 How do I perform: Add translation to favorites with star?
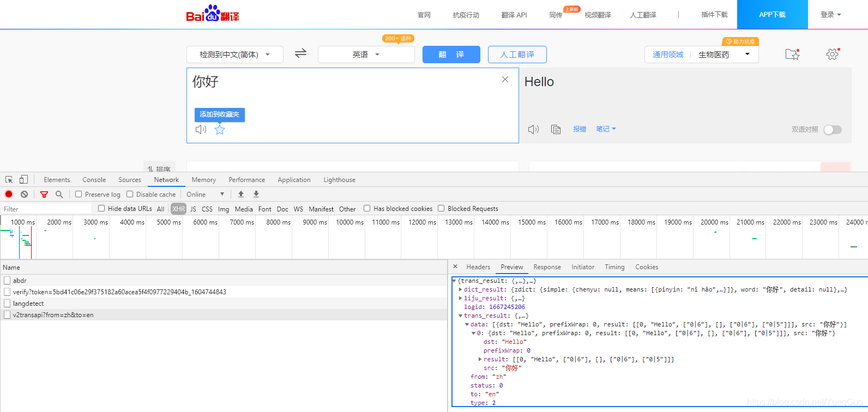tap(220, 129)
